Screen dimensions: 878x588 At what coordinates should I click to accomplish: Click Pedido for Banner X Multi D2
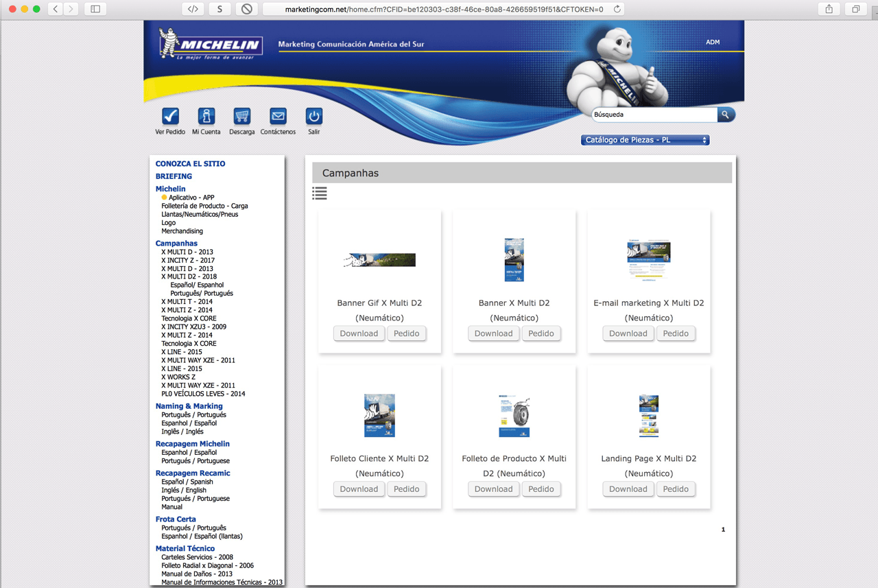[x=541, y=333]
